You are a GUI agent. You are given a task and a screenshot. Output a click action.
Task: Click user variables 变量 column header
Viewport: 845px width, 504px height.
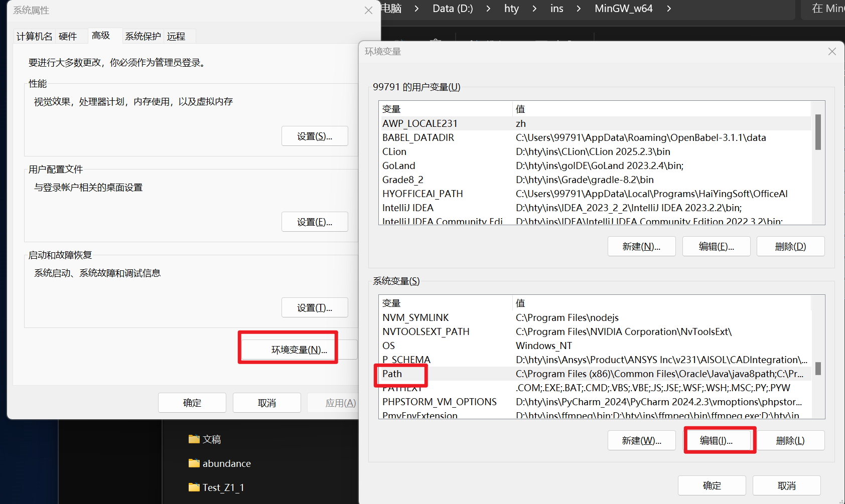(446, 109)
